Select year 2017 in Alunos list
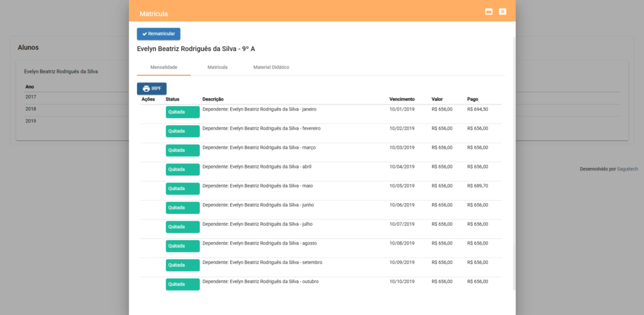Image resolution: width=644 pixels, height=315 pixels. (31, 97)
